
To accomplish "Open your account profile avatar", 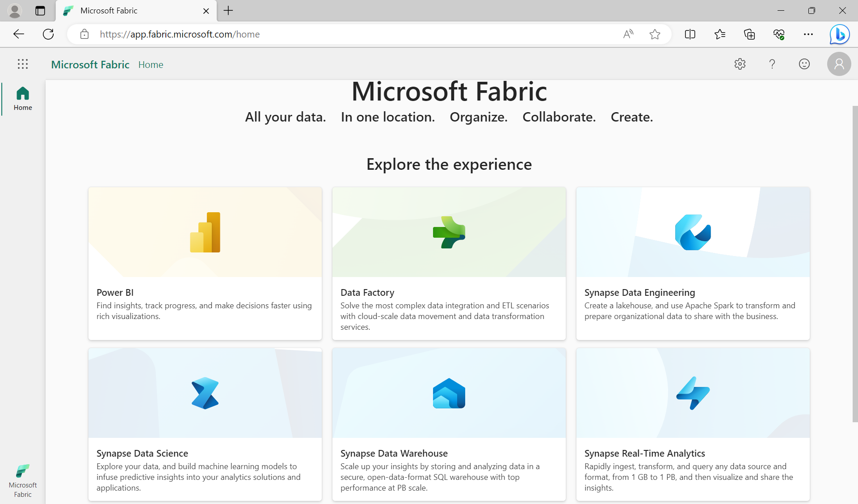I will coord(838,64).
